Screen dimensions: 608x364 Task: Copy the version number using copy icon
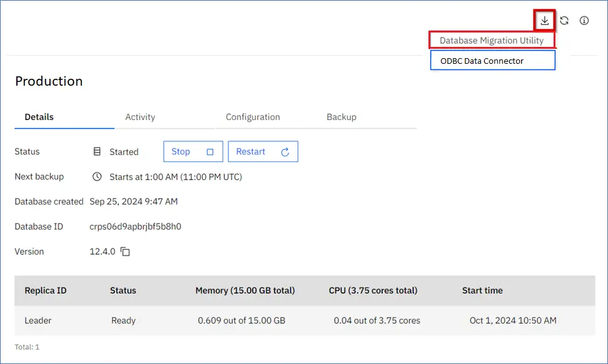(x=125, y=251)
